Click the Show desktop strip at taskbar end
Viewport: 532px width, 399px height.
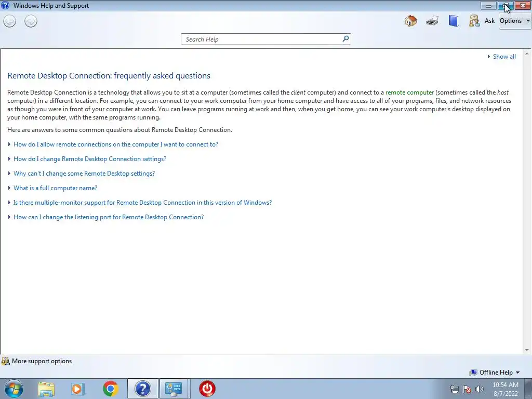point(528,389)
